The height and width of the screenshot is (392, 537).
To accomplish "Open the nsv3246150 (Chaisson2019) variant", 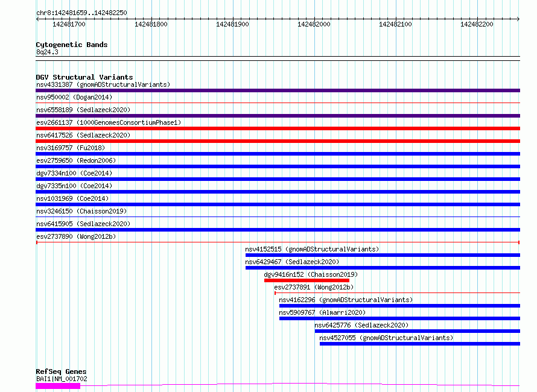I will [81, 211].
